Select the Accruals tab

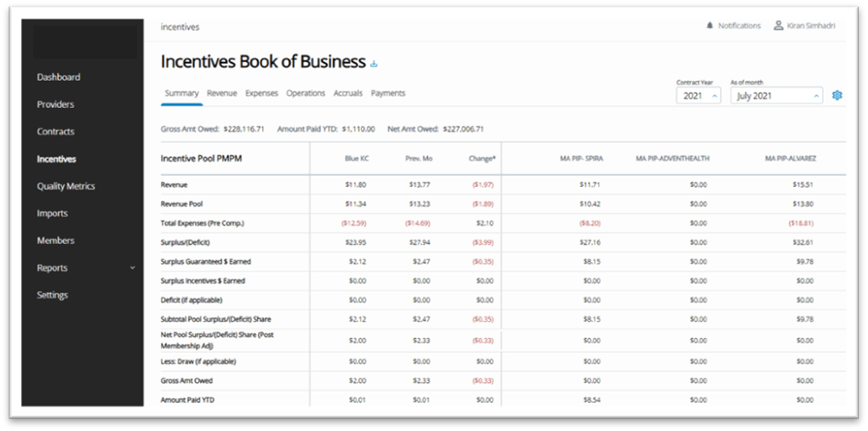point(348,94)
